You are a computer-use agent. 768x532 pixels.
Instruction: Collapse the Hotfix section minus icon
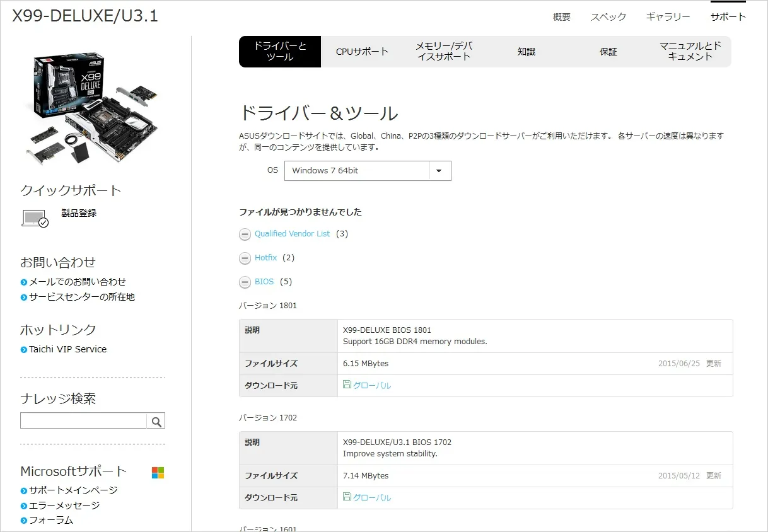point(245,258)
